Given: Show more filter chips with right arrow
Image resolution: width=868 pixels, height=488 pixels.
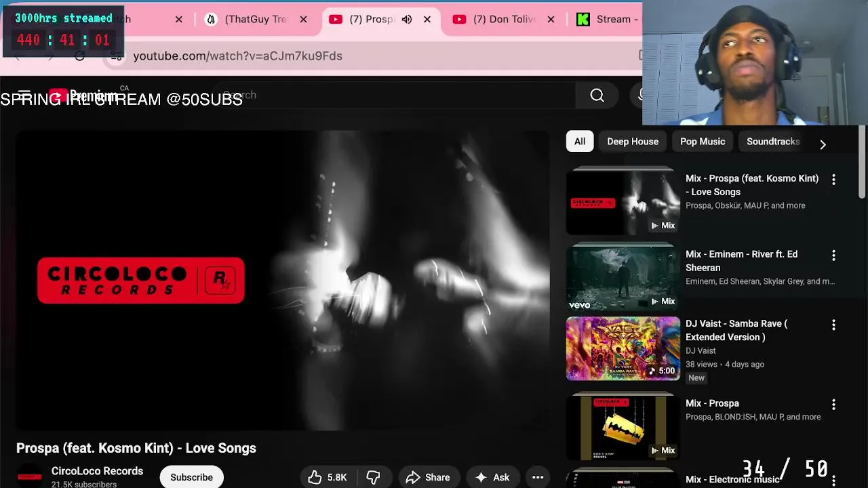Looking at the screenshot, I should (823, 144).
